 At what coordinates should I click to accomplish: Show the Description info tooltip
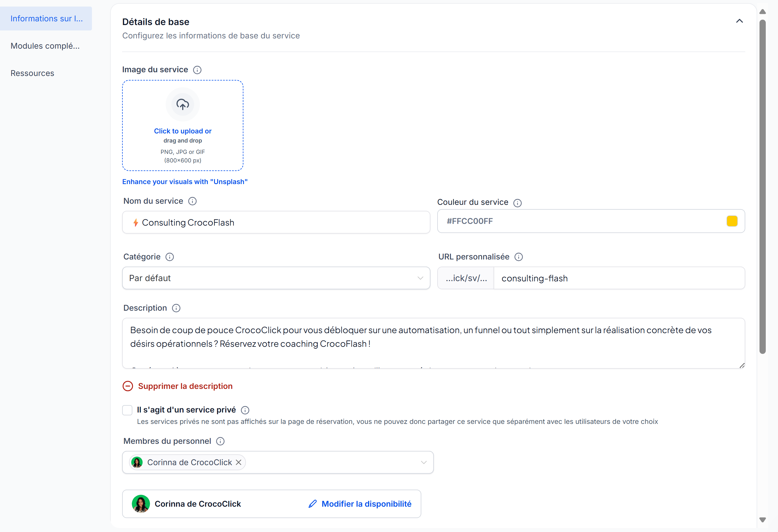(x=176, y=308)
